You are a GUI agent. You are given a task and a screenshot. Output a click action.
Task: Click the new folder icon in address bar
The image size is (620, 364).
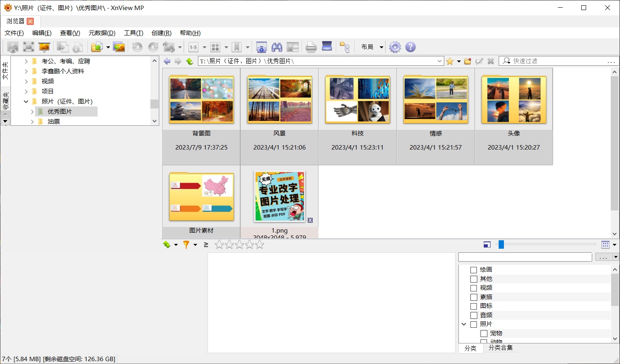coord(468,61)
